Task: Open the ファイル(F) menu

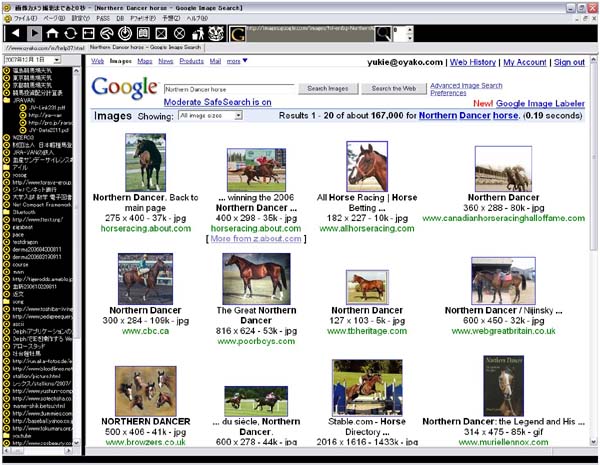Action: (x=25, y=18)
